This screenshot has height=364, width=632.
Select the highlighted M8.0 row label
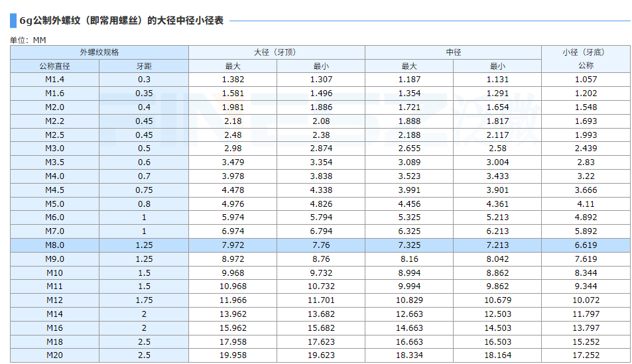coord(54,245)
